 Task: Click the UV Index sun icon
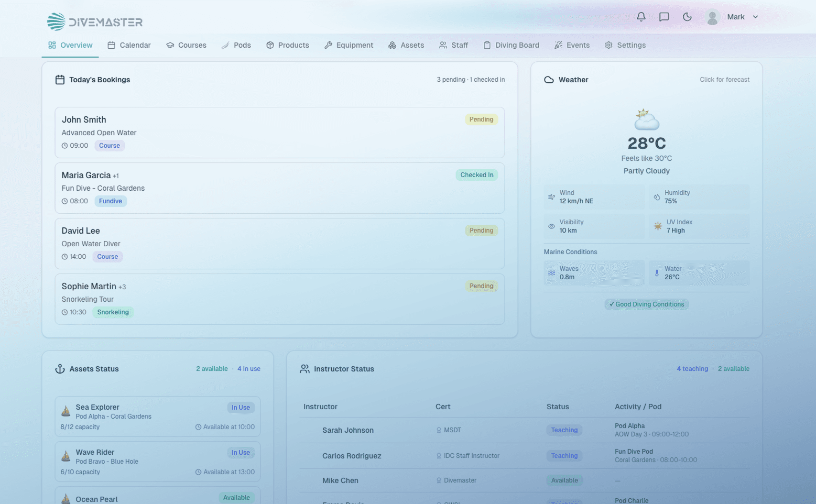(x=658, y=226)
